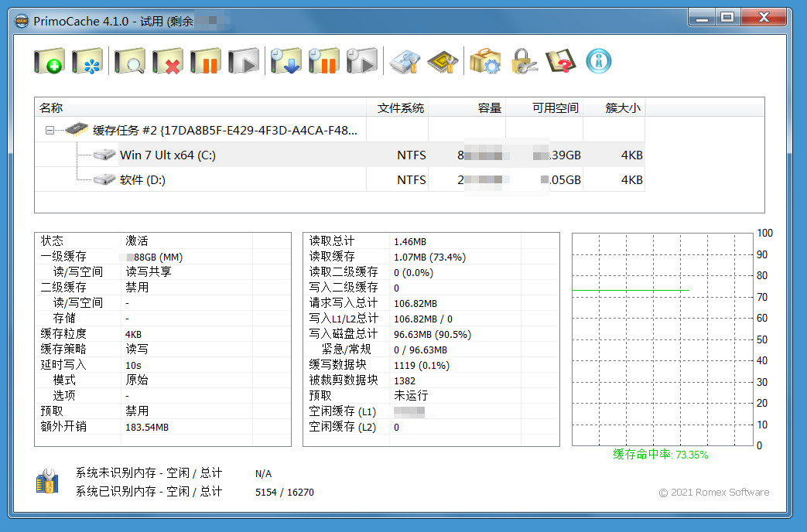Click the memory settings icon beside 系统未识别内存

click(x=47, y=481)
